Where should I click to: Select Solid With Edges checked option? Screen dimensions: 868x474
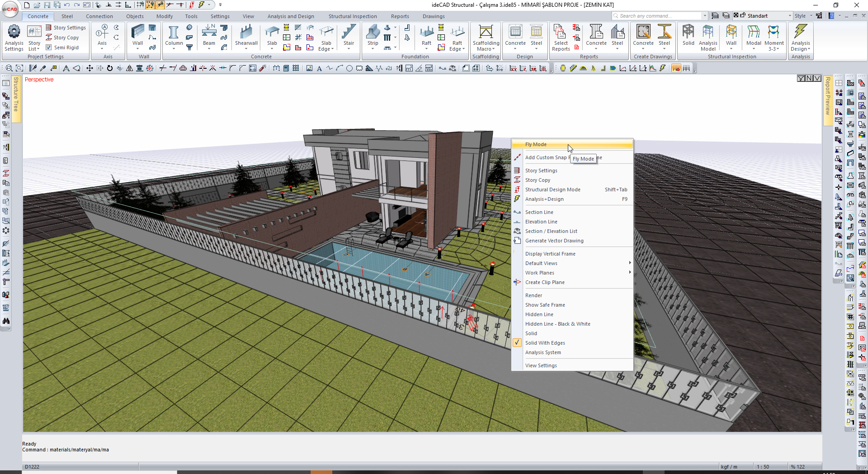(x=545, y=343)
